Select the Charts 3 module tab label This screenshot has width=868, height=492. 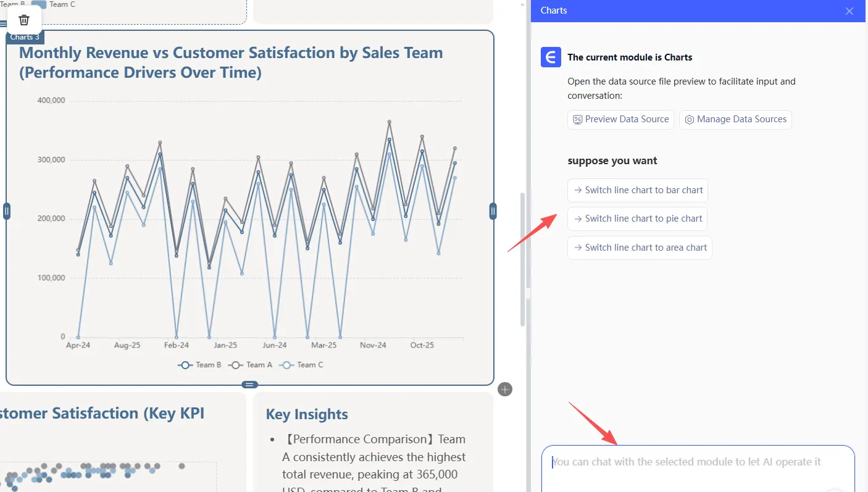[x=25, y=37]
